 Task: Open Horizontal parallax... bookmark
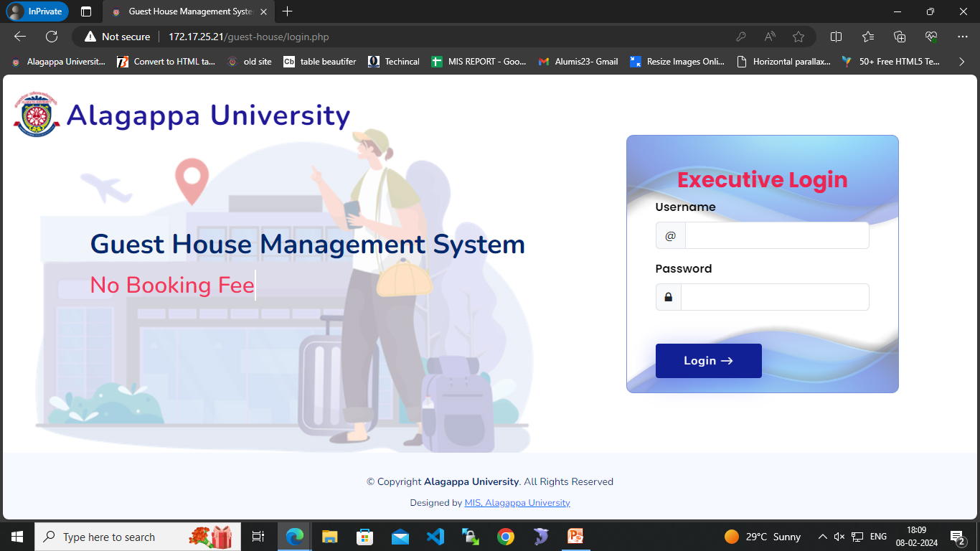783,62
